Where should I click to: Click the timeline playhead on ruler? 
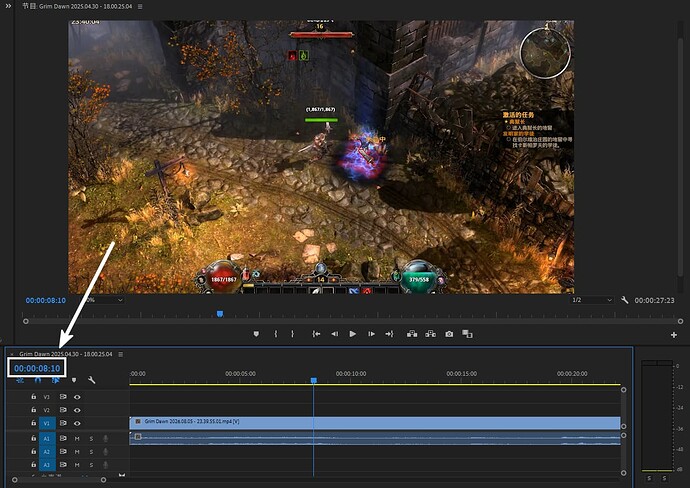point(314,380)
